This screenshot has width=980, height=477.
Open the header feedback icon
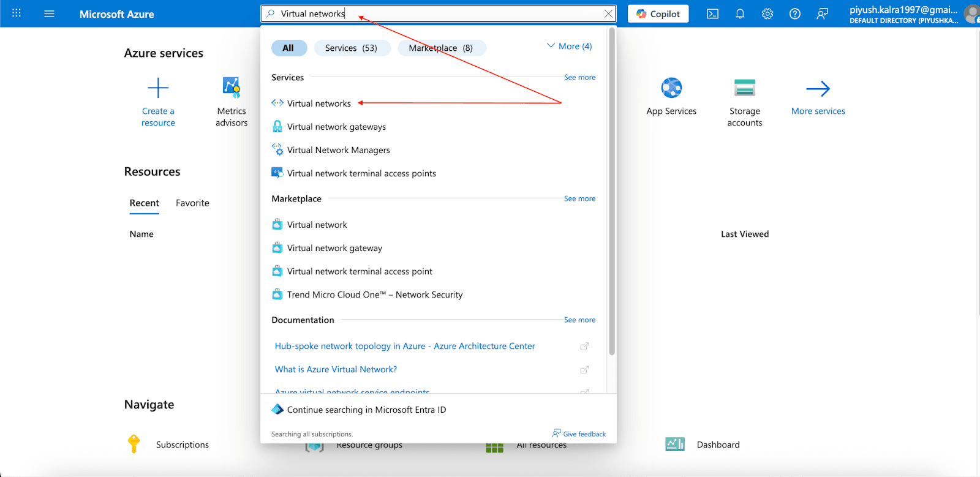822,13
